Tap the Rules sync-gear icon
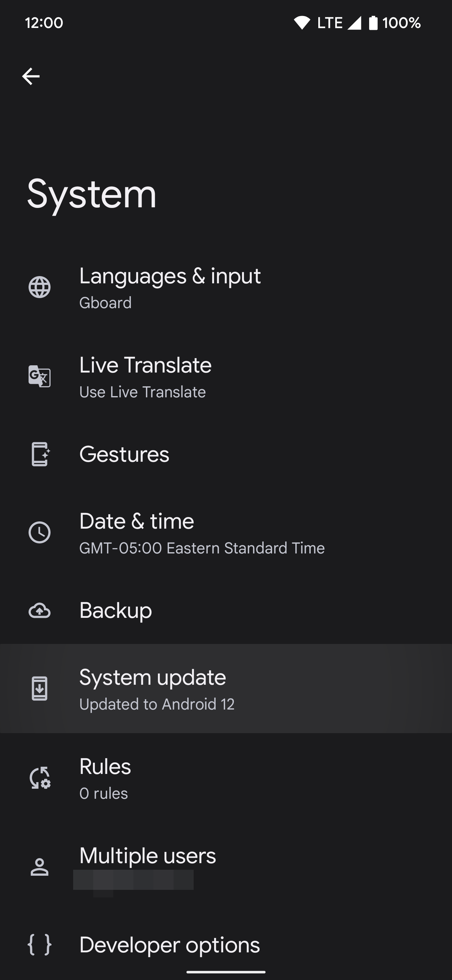 tap(40, 778)
